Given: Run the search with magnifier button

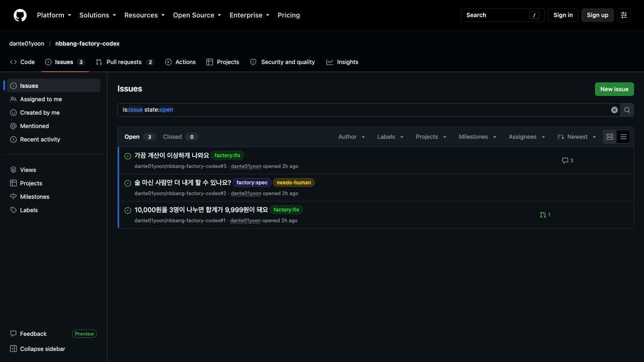Looking at the screenshot, I should pos(627,110).
